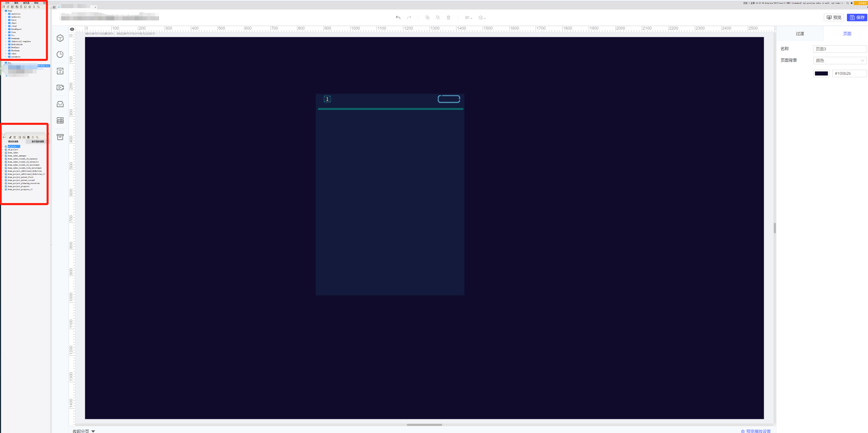The image size is (868, 433).
Task: Open the table list component icon
Action: click(60, 120)
